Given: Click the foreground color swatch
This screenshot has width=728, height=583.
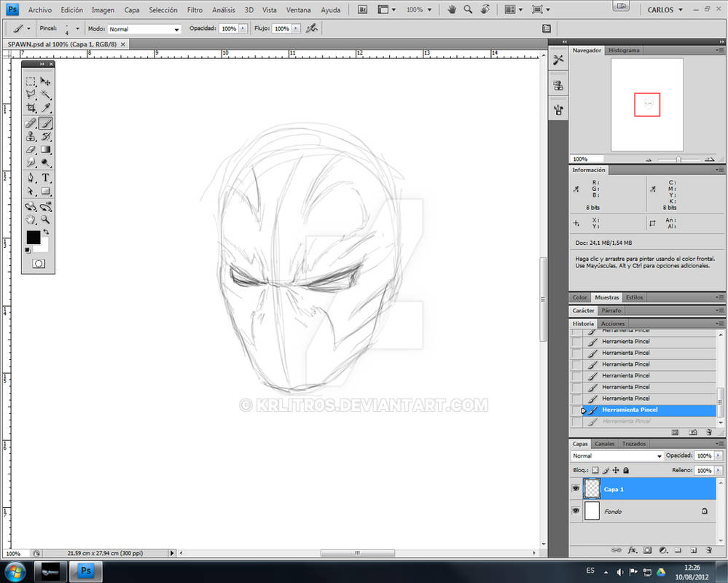Looking at the screenshot, I should (32, 237).
